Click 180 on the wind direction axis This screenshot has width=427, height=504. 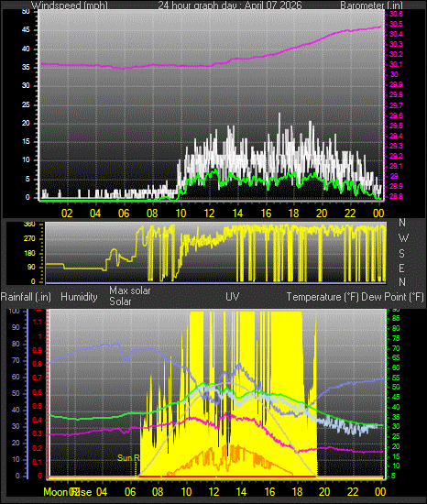point(29,253)
